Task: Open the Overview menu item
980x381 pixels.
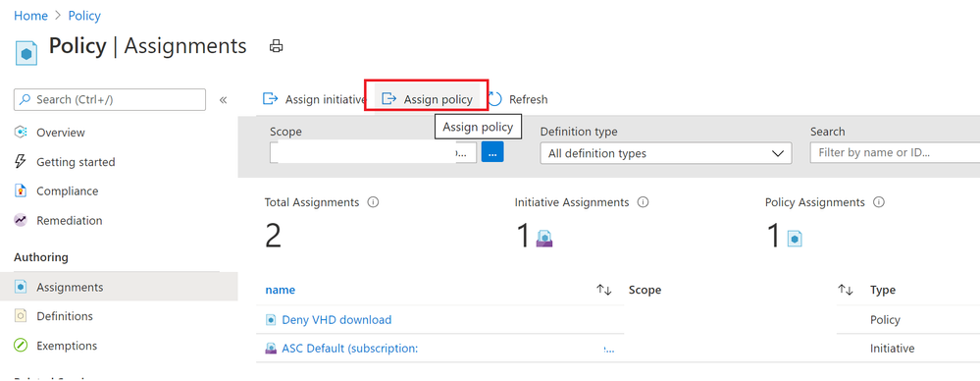Action: click(x=61, y=133)
